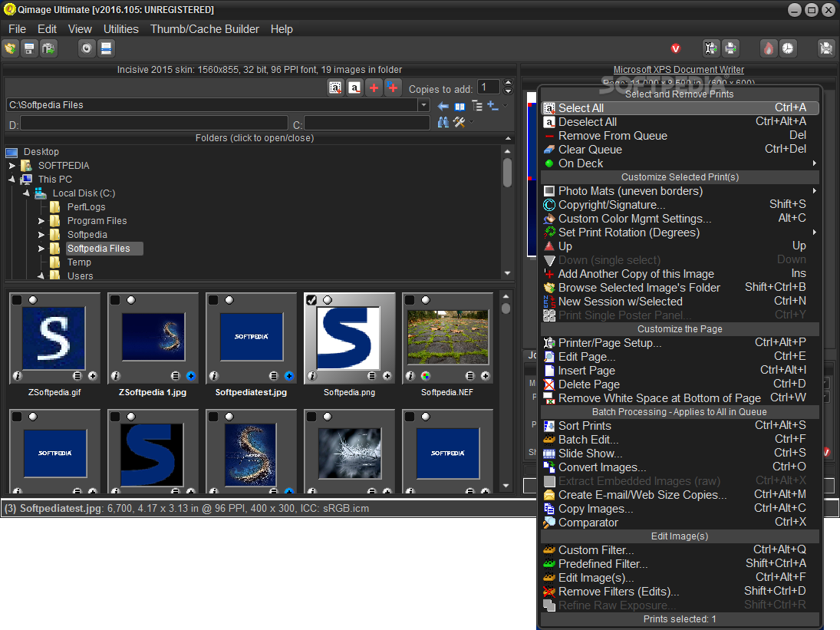Viewport: 840px width, 630px height.
Task: Click the folder tree view icon
Action: click(477, 106)
